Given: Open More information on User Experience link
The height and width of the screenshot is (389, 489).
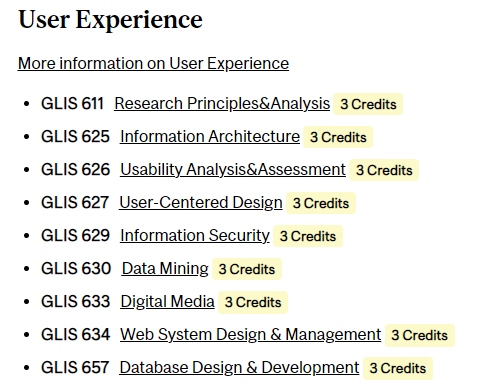Looking at the screenshot, I should point(153,63).
